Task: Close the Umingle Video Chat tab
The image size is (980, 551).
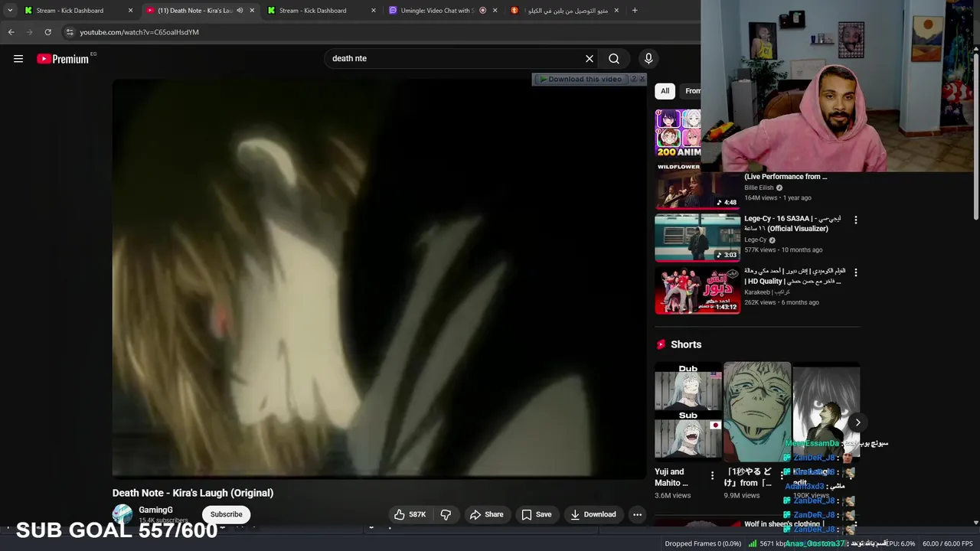Action: [495, 11]
